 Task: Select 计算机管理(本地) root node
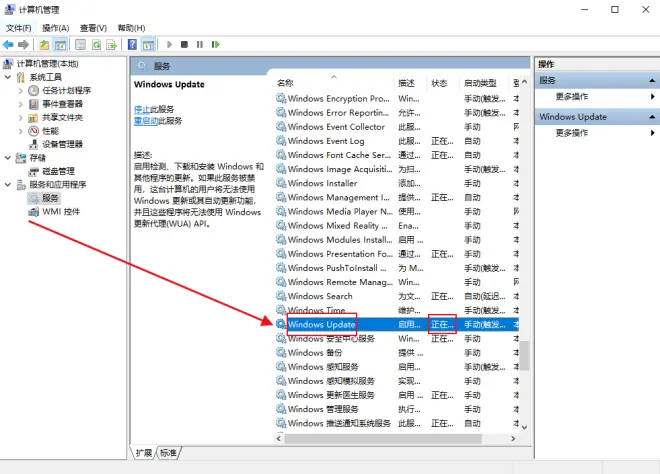47,64
